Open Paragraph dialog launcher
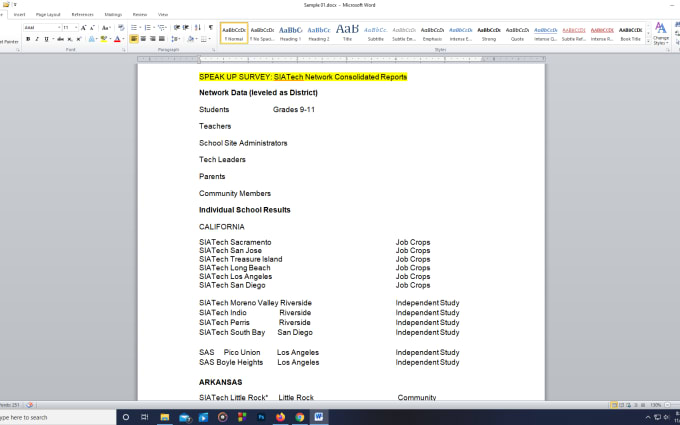Viewport: 680px width, 425px height. coord(214,50)
